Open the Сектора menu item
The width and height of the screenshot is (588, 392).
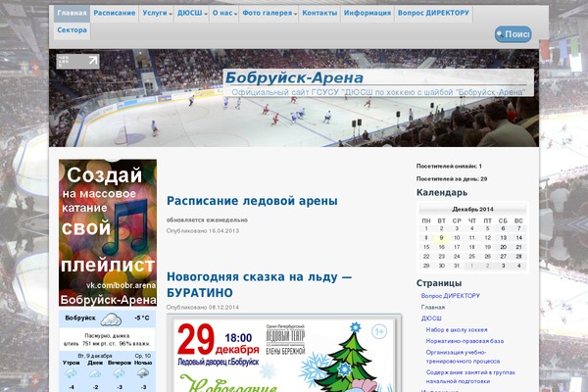72,30
